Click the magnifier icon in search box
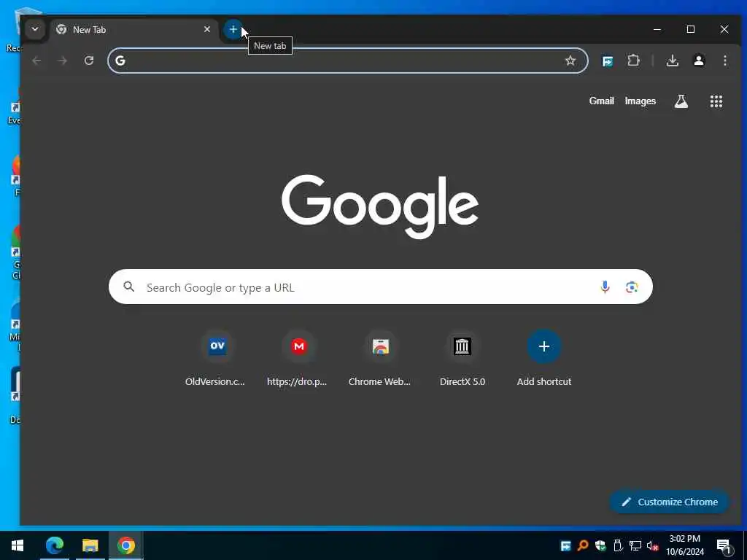The height and width of the screenshot is (560, 747). [x=128, y=287]
